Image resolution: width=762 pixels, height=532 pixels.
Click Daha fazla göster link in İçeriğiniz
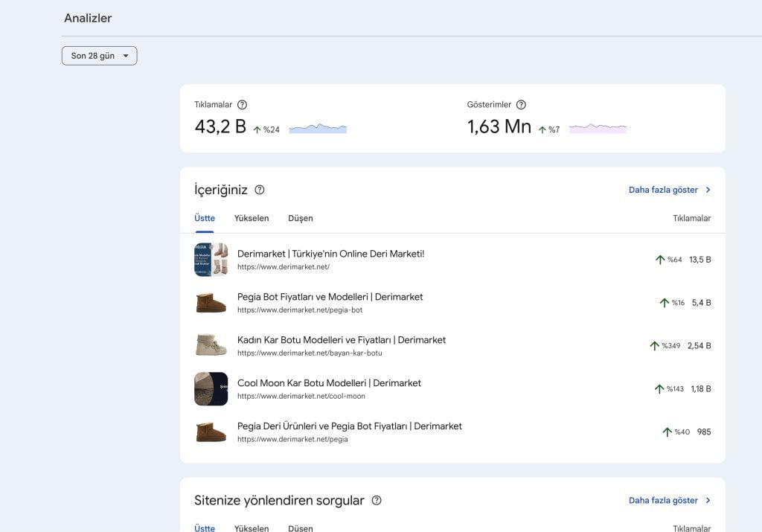(663, 190)
